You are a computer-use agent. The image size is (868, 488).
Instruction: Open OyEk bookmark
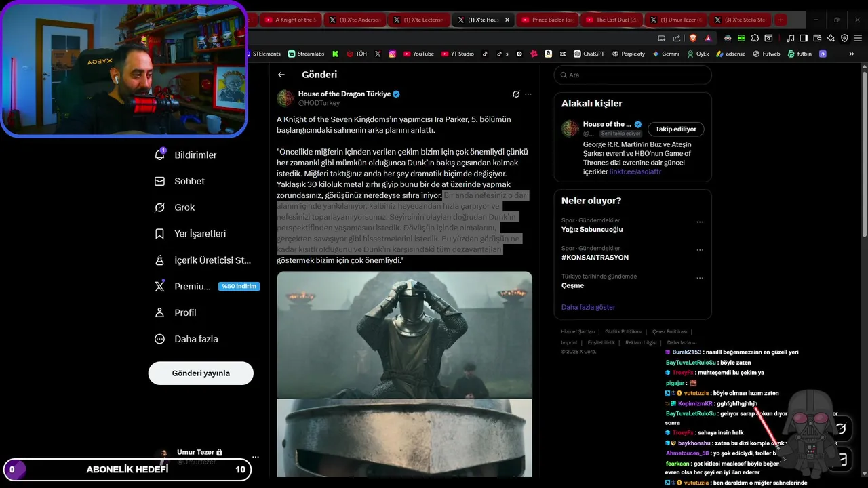697,54
